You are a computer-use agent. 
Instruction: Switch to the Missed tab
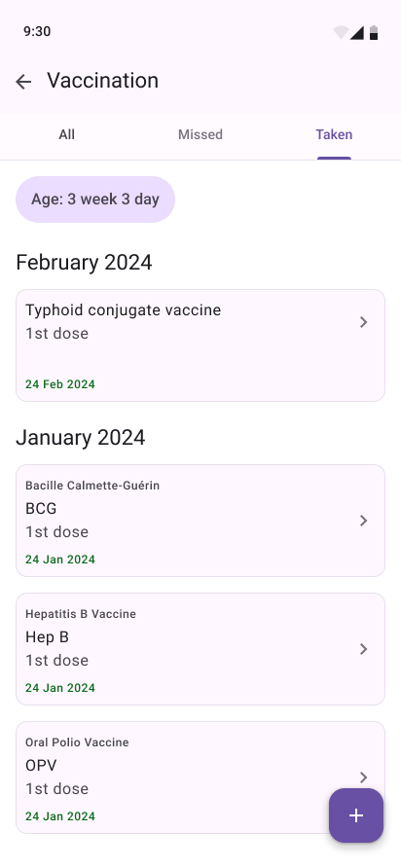(200, 134)
